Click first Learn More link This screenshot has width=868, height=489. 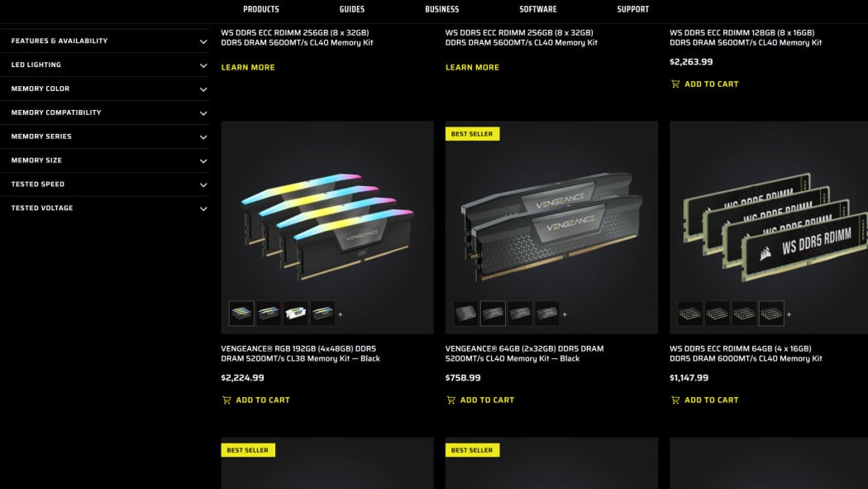pyautogui.click(x=248, y=68)
